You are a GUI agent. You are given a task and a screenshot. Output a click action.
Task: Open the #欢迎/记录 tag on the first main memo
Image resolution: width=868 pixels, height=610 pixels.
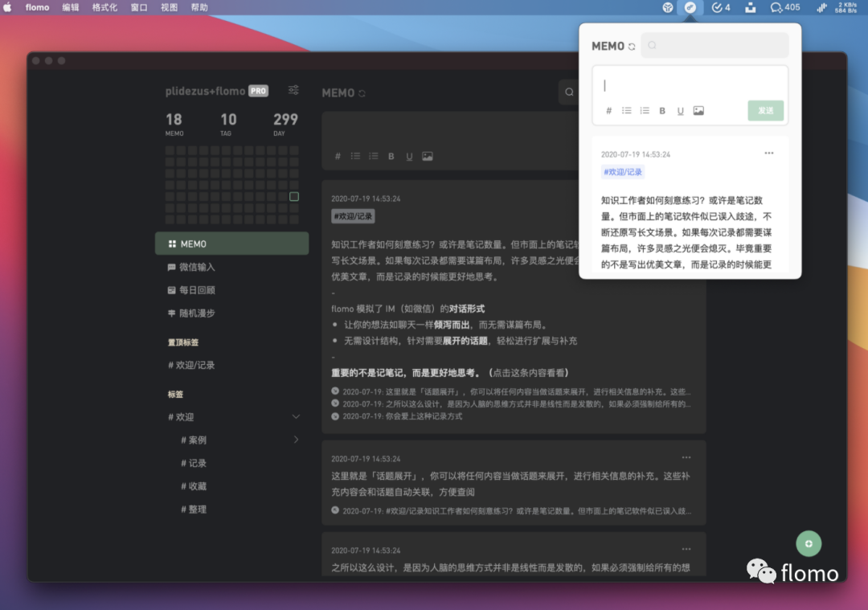(x=353, y=216)
